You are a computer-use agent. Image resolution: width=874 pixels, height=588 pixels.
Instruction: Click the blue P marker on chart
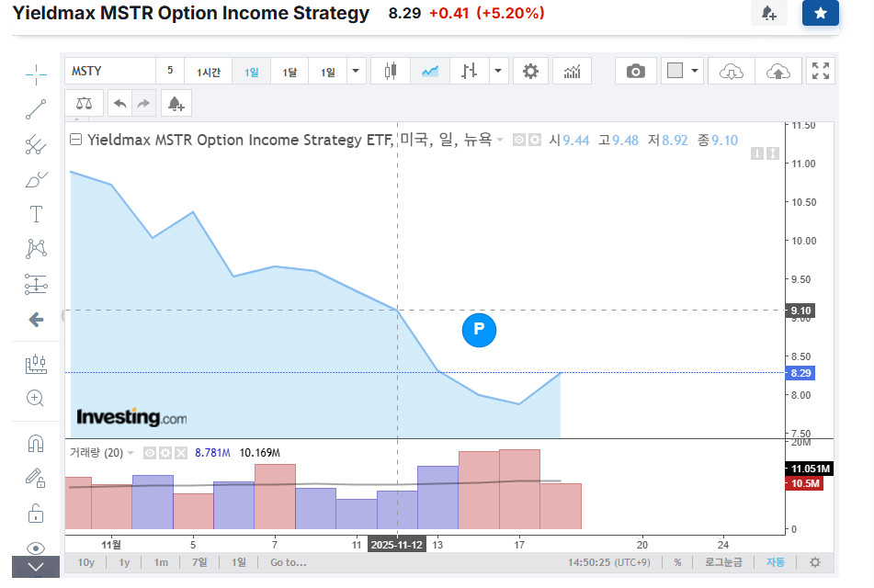[x=479, y=330]
